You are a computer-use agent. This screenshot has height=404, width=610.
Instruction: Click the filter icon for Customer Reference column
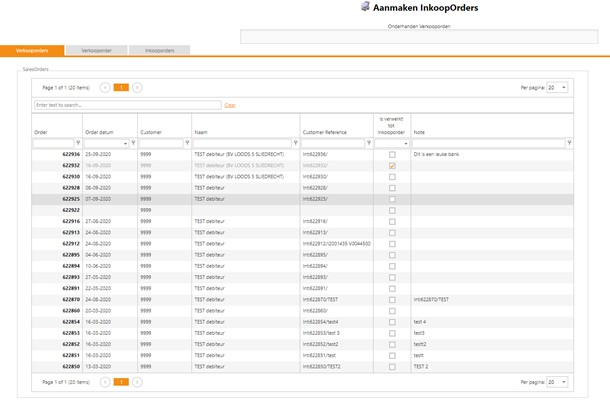tap(369, 143)
